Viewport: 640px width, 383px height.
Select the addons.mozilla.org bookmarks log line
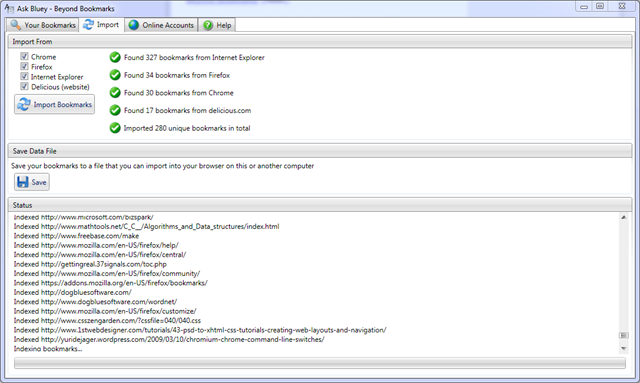(x=111, y=283)
